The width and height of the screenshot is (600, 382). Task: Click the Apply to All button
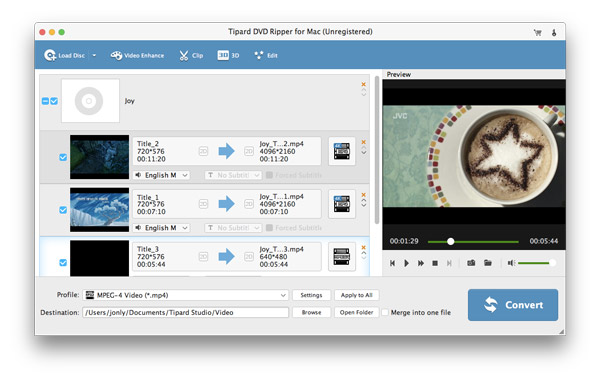point(357,295)
